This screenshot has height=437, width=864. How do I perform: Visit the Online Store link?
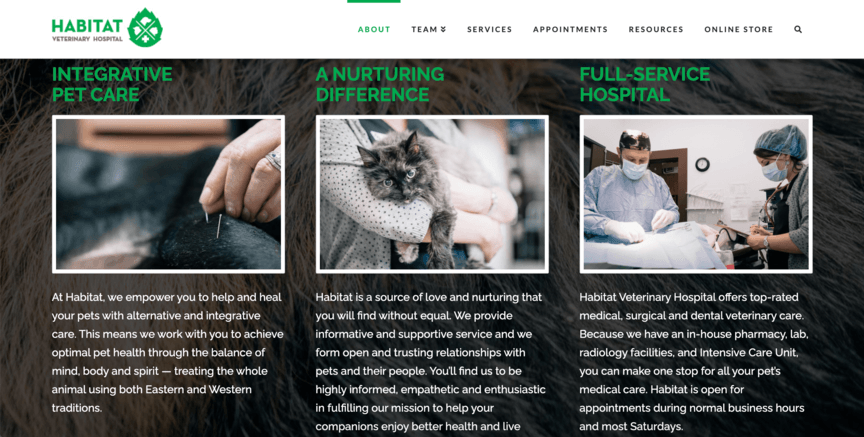tap(738, 29)
